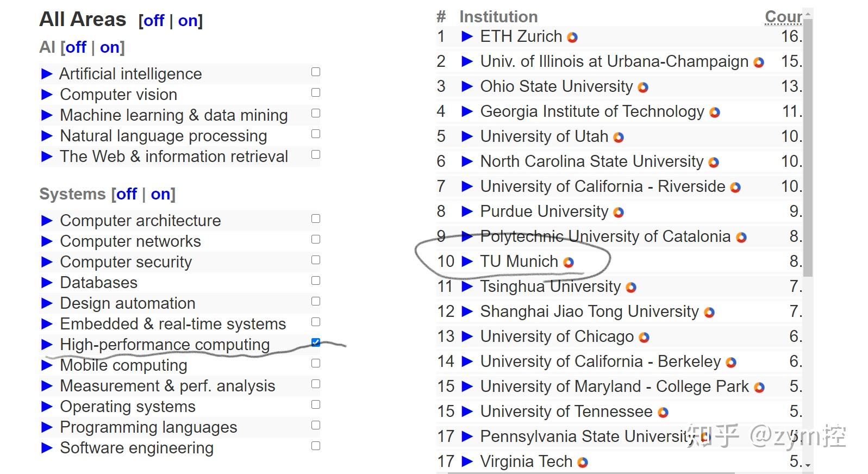
Task: Turn all Systems areas off
Action: [126, 195]
